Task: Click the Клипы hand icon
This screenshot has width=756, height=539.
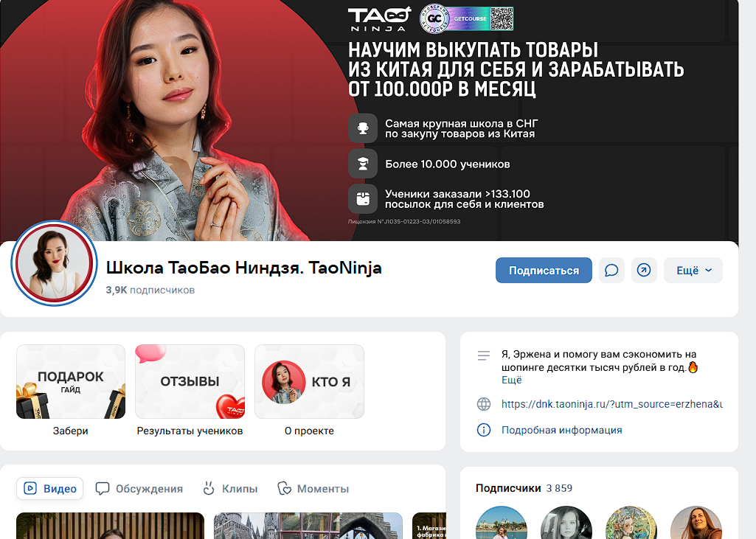Action: point(209,488)
